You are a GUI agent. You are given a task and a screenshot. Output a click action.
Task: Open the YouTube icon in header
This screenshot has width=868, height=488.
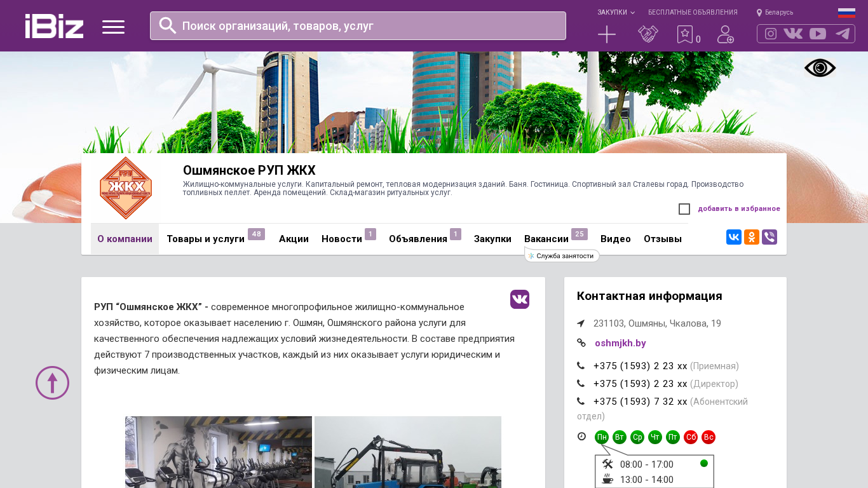(x=818, y=34)
